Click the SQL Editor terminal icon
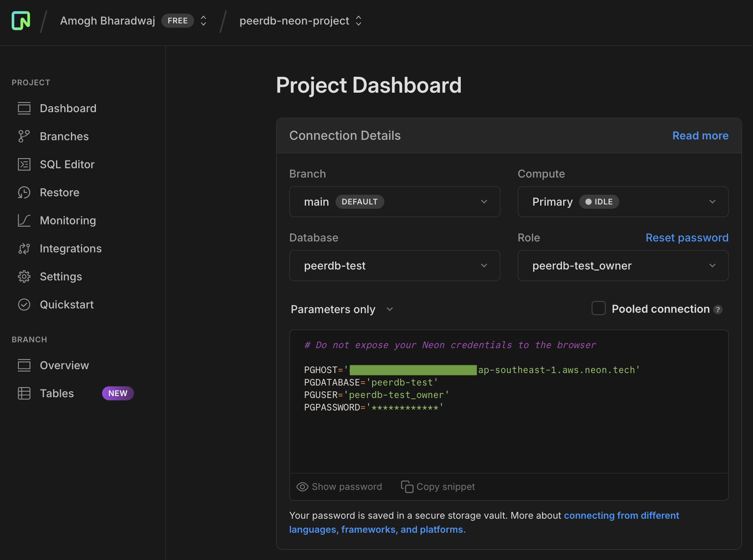This screenshot has height=560, width=753. pyautogui.click(x=24, y=164)
